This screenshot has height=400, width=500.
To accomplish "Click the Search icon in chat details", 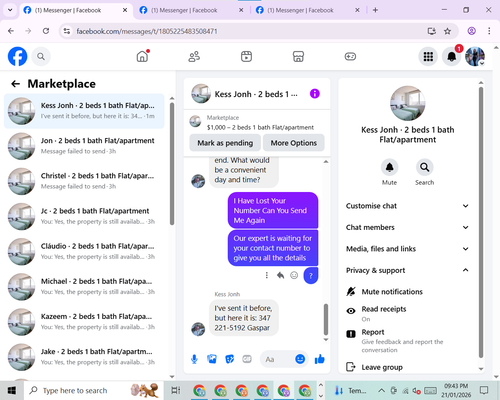I will pos(424,167).
